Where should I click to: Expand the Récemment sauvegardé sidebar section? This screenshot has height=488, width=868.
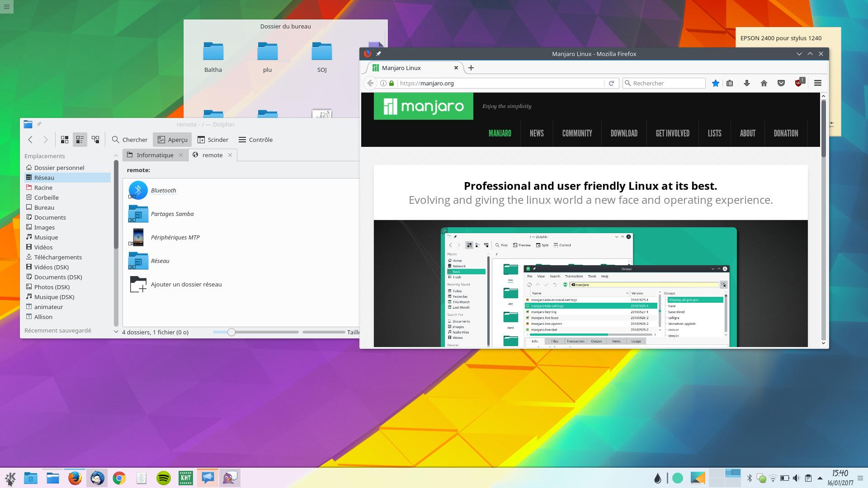pos(116,332)
